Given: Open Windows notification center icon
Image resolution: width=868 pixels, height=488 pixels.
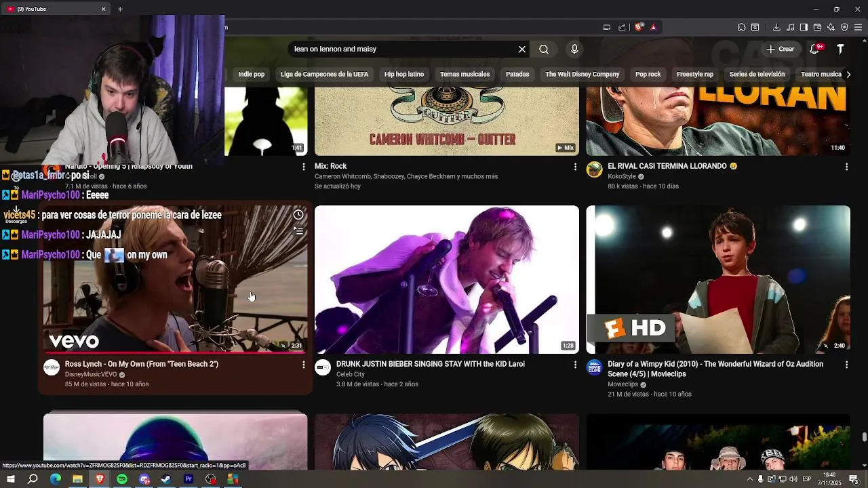Looking at the screenshot, I should [853, 479].
